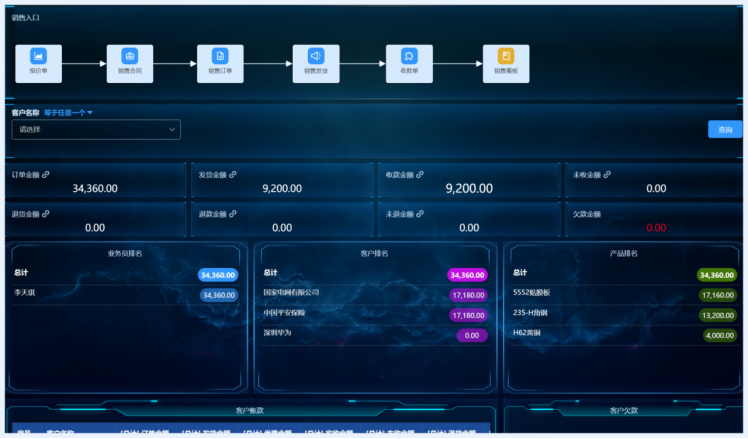Viewport: 748px width, 439px height.
Task: Open the 销售看板 sales dashboard icon
Action: (x=506, y=57)
